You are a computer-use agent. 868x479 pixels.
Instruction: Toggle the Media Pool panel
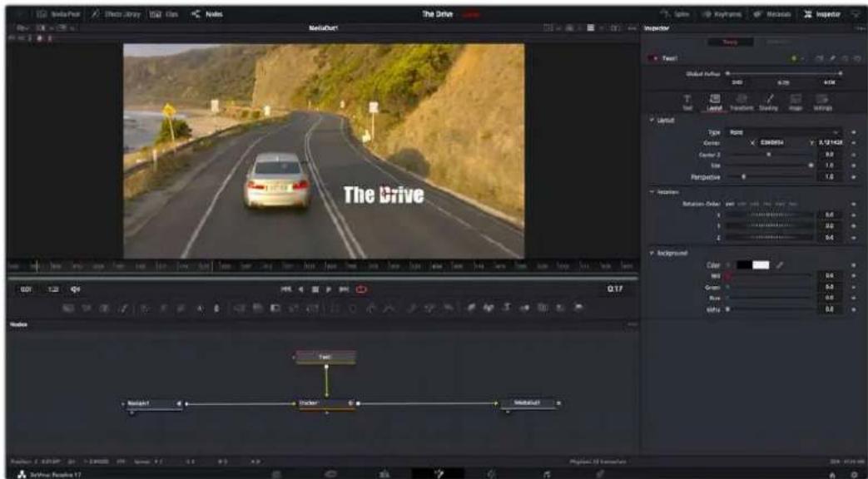(58, 14)
